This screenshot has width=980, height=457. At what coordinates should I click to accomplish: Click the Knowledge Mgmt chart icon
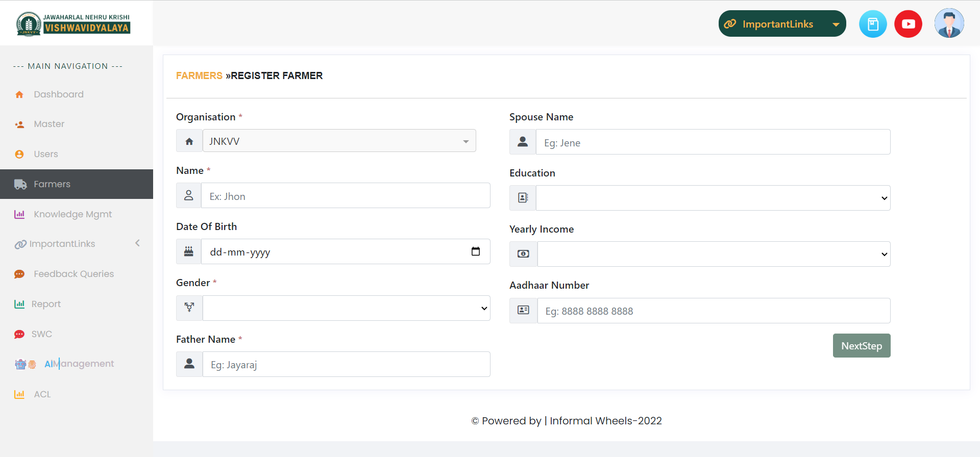(x=19, y=214)
